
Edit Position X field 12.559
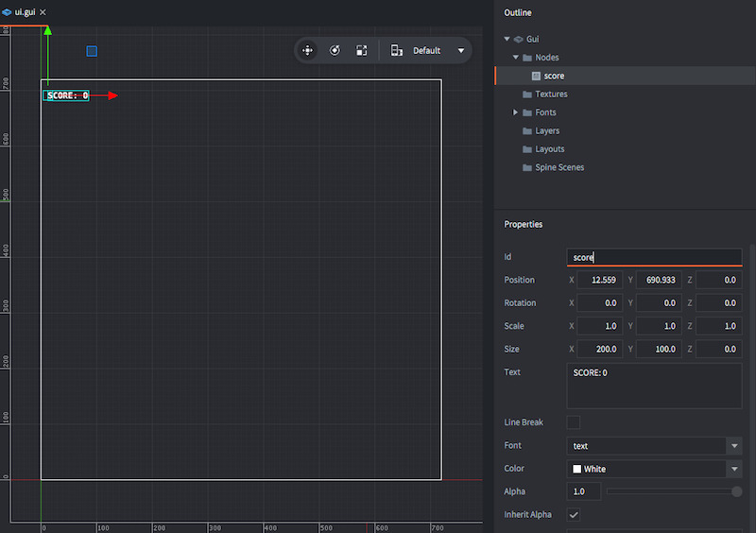(x=599, y=280)
